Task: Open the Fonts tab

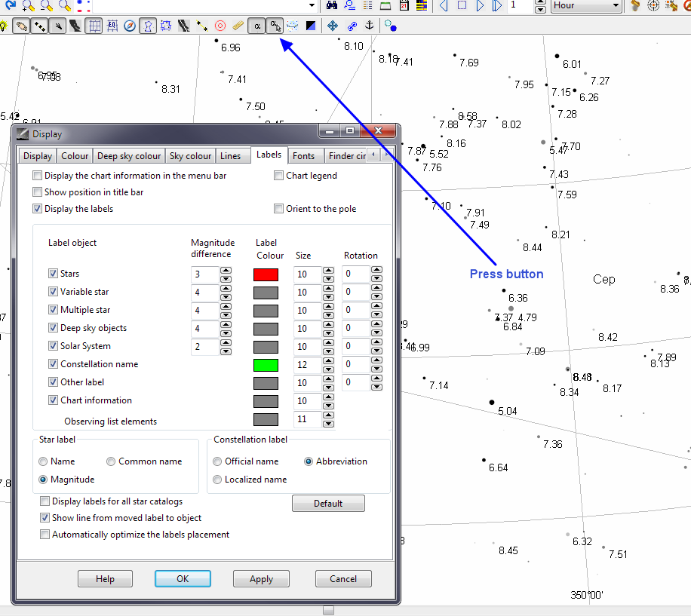Action: click(x=304, y=156)
